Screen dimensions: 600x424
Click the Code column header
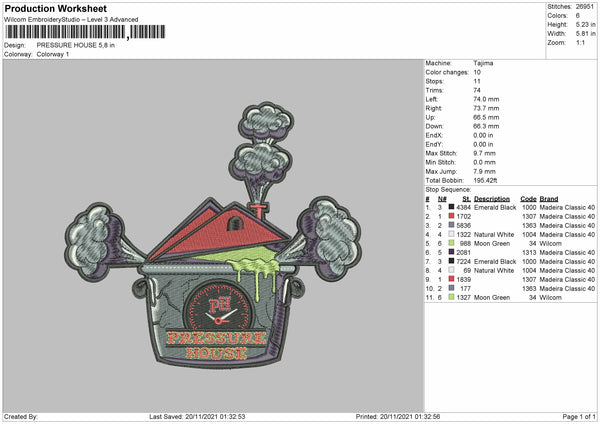point(528,199)
